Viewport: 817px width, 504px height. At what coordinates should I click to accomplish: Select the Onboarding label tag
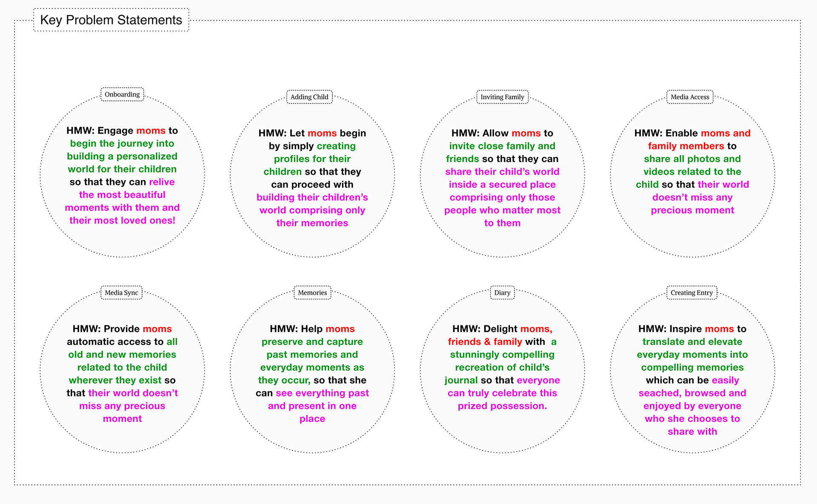pyautogui.click(x=122, y=94)
